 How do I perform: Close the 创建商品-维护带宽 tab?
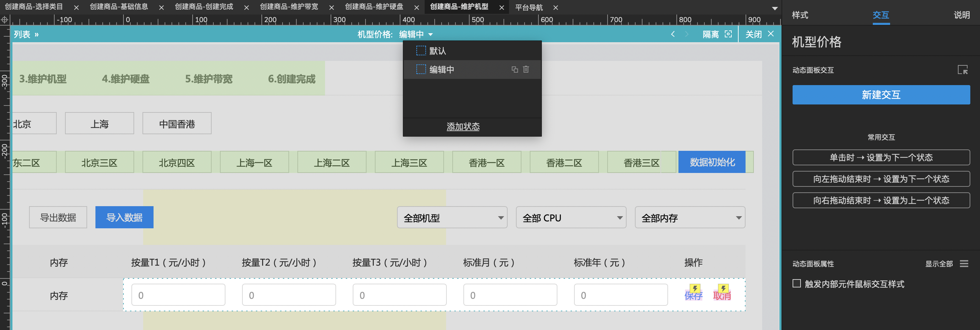(332, 8)
